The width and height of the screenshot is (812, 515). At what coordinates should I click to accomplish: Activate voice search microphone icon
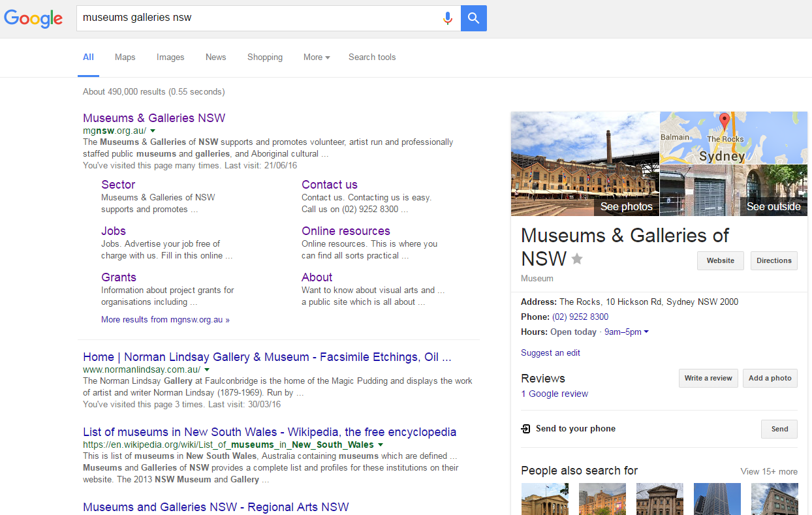coord(447,18)
